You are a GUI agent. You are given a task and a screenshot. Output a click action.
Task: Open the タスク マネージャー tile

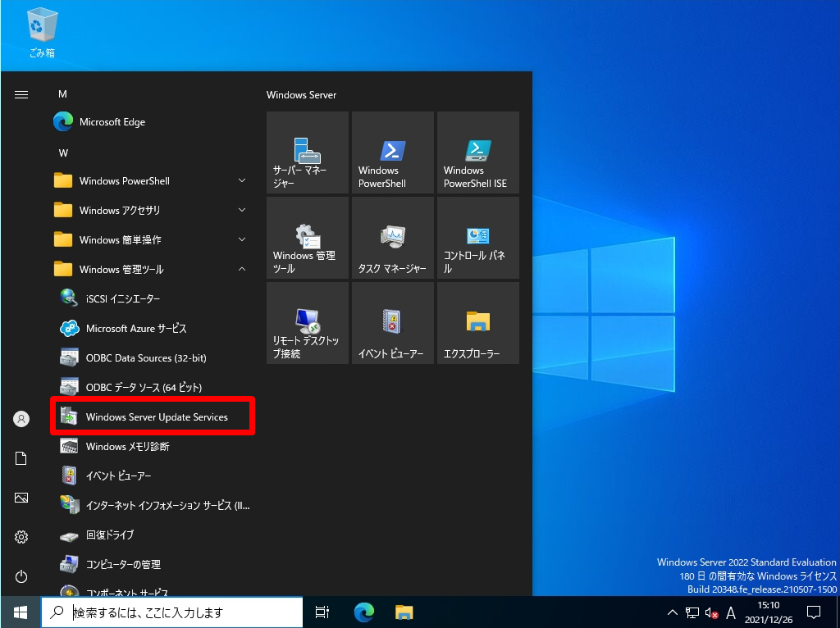393,238
